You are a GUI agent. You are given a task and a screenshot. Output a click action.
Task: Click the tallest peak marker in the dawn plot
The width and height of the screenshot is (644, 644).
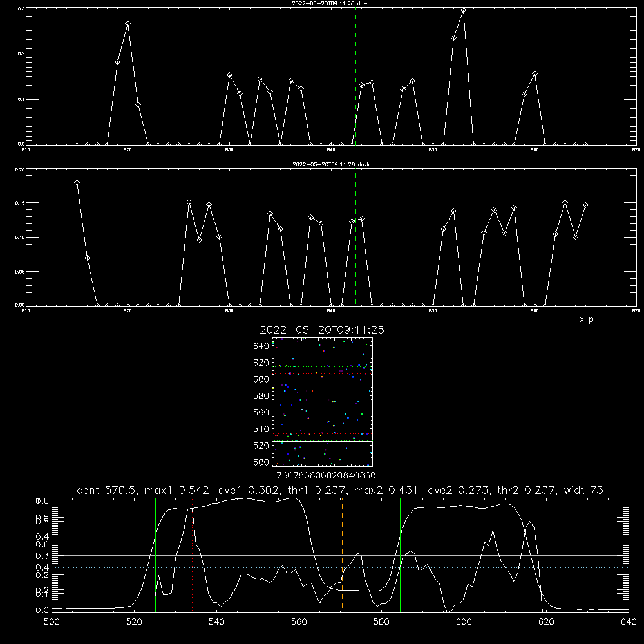pyautogui.click(x=463, y=10)
